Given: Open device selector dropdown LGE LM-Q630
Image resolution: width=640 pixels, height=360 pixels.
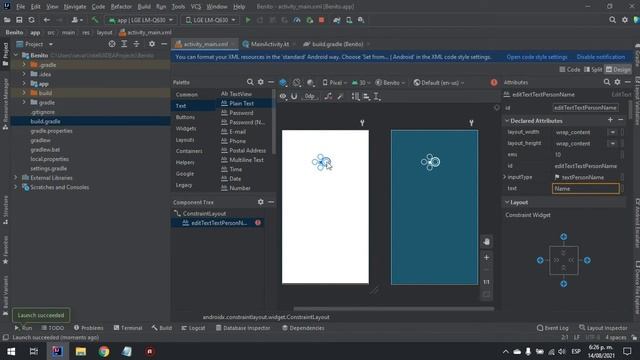Looking at the screenshot, I should [210, 20].
